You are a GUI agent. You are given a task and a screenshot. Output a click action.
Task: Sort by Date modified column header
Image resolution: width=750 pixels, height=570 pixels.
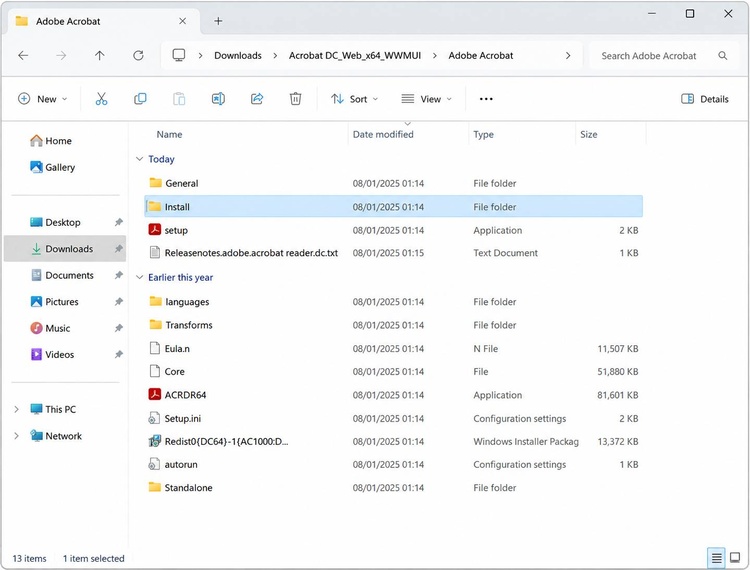pos(383,134)
